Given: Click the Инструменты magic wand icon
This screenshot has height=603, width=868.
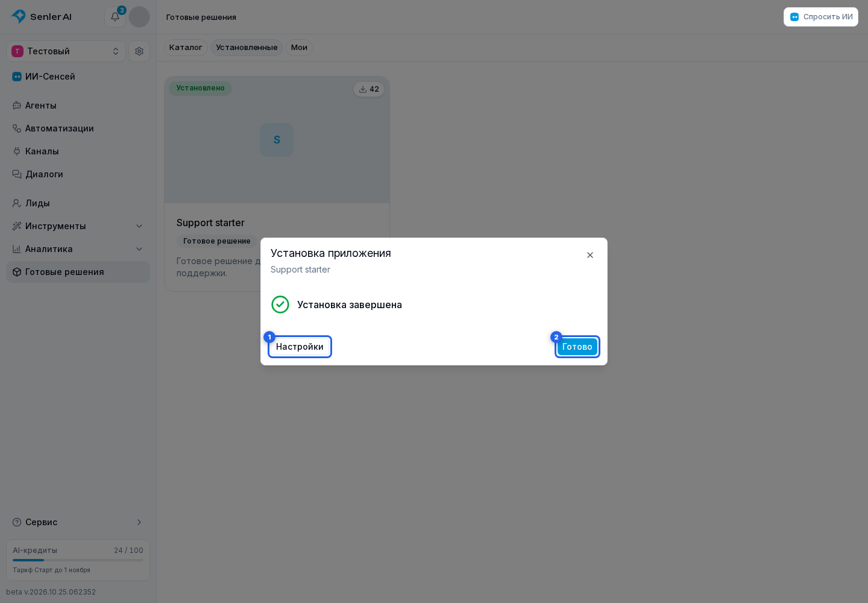Looking at the screenshot, I should tap(17, 226).
